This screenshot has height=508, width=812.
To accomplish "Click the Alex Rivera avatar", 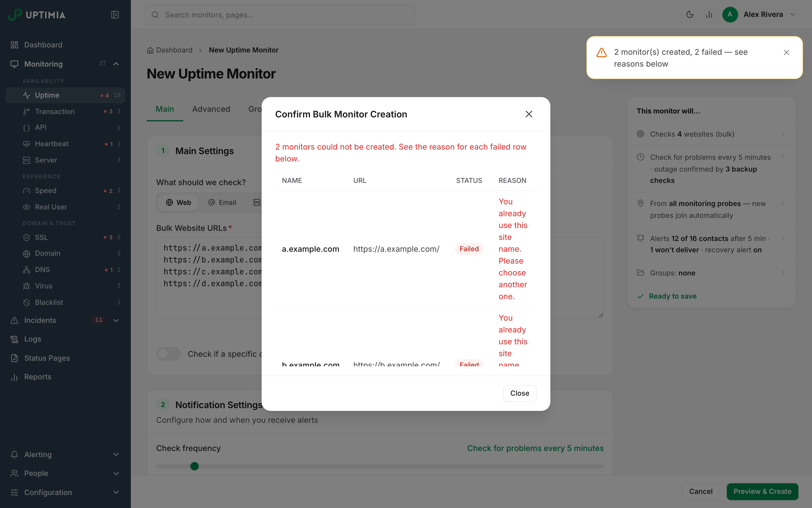I will click(730, 14).
